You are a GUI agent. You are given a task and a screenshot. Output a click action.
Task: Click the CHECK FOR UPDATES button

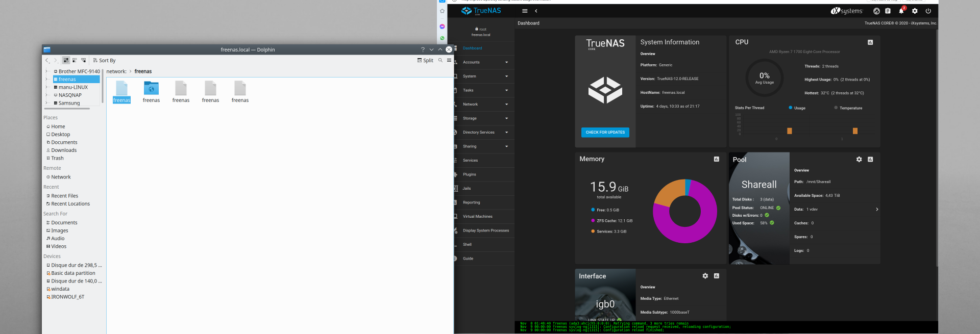tap(605, 132)
